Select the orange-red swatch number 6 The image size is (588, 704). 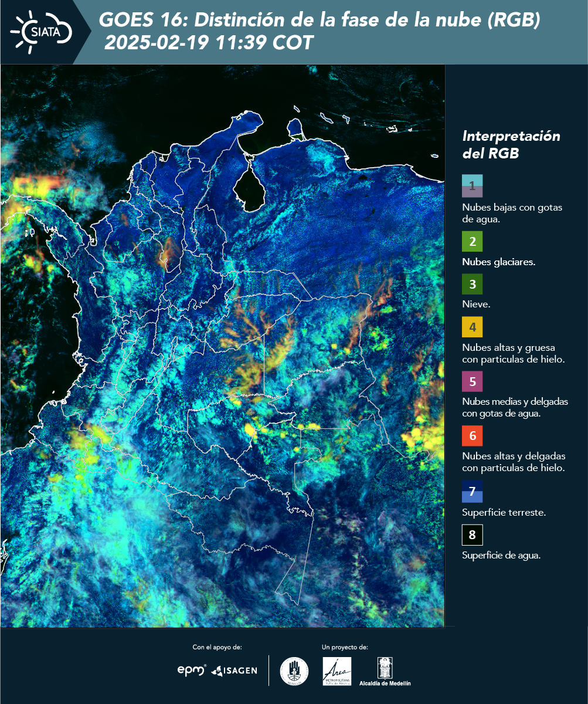click(473, 436)
